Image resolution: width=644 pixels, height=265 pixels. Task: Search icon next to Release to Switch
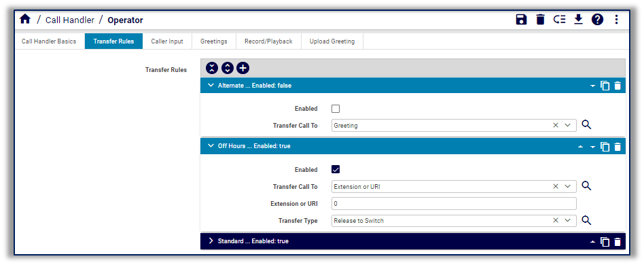pos(586,220)
